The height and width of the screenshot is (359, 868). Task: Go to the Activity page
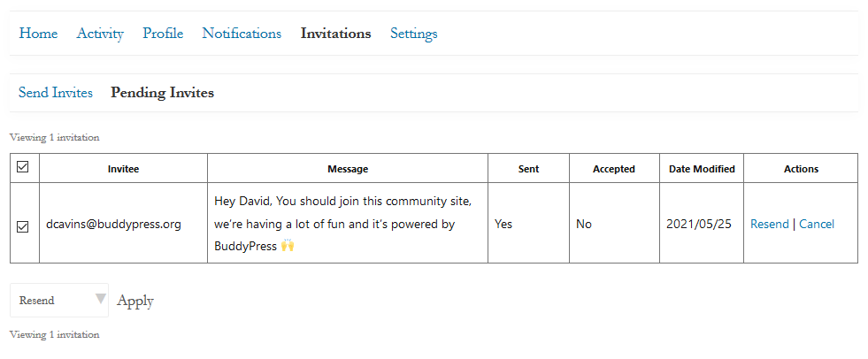(100, 34)
